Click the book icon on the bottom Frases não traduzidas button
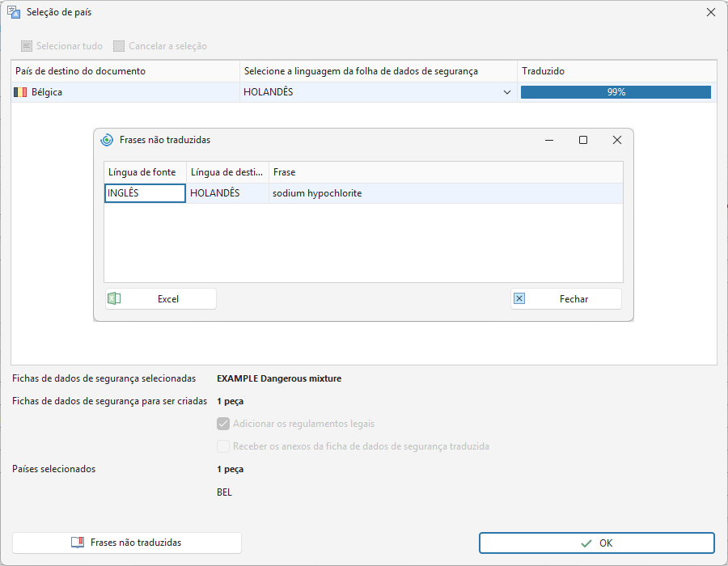The height and width of the screenshot is (566, 728). coord(78,543)
